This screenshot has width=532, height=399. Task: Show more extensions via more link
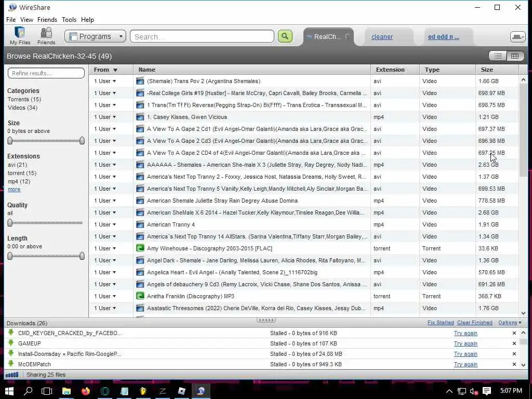point(14,189)
